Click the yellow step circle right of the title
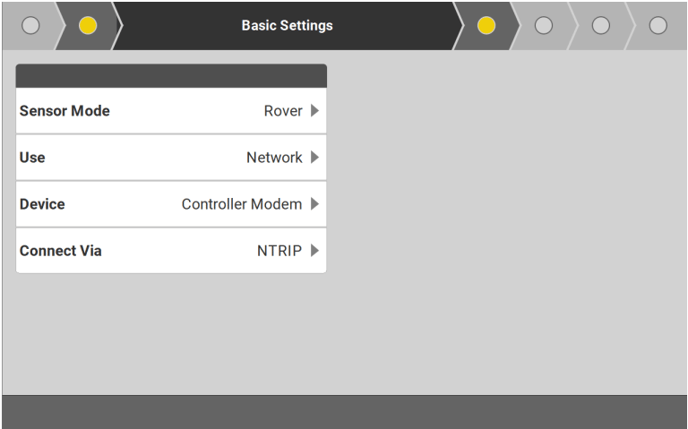The image size is (688, 429). pyautogui.click(x=486, y=25)
